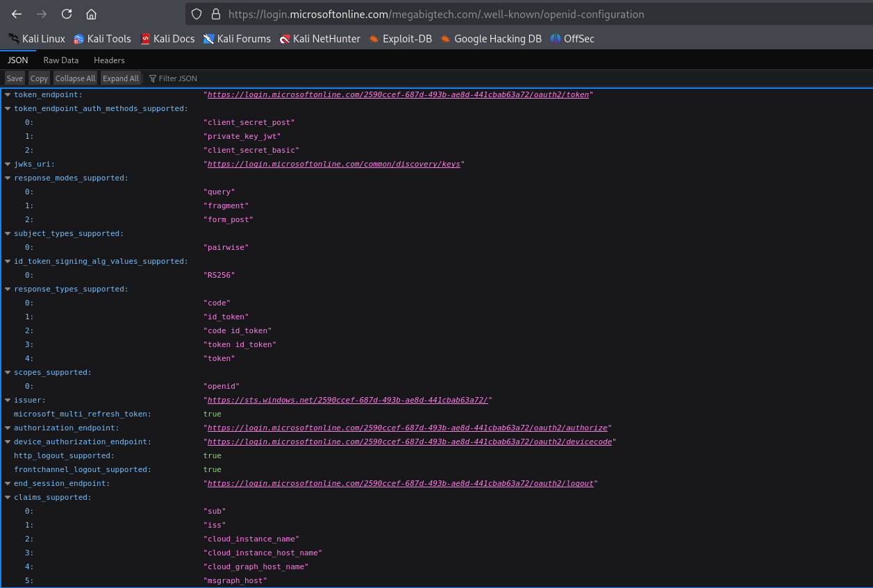This screenshot has height=588, width=873.
Task: Open the oauth2/authorize link
Action: coord(408,428)
